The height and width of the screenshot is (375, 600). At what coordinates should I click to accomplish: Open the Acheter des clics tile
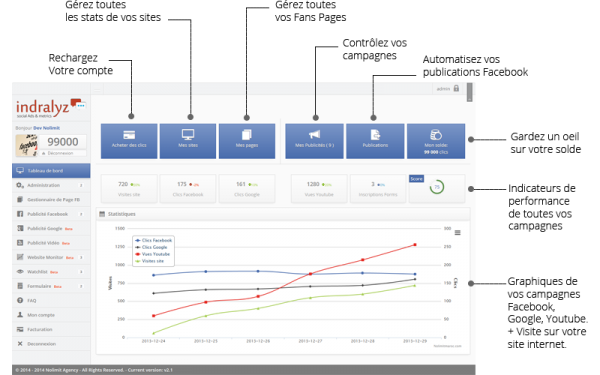click(129, 141)
